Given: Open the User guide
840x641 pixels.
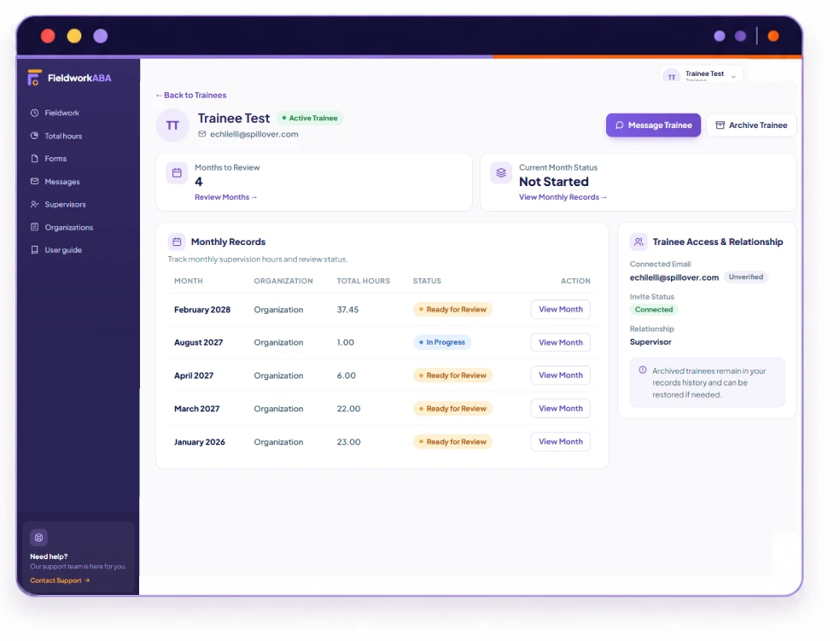Looking at the screenshot, I should 62,250.
